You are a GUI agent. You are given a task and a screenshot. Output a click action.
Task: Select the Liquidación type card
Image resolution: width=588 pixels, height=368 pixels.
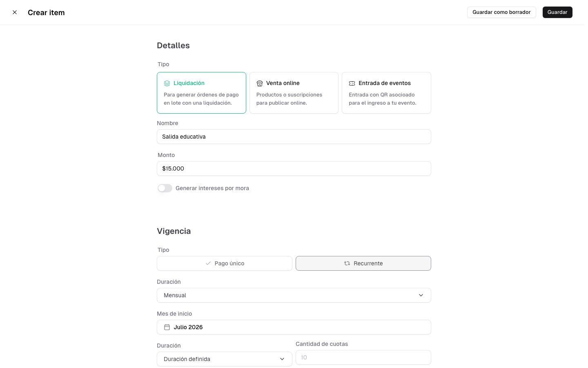(x=201, y=93)
